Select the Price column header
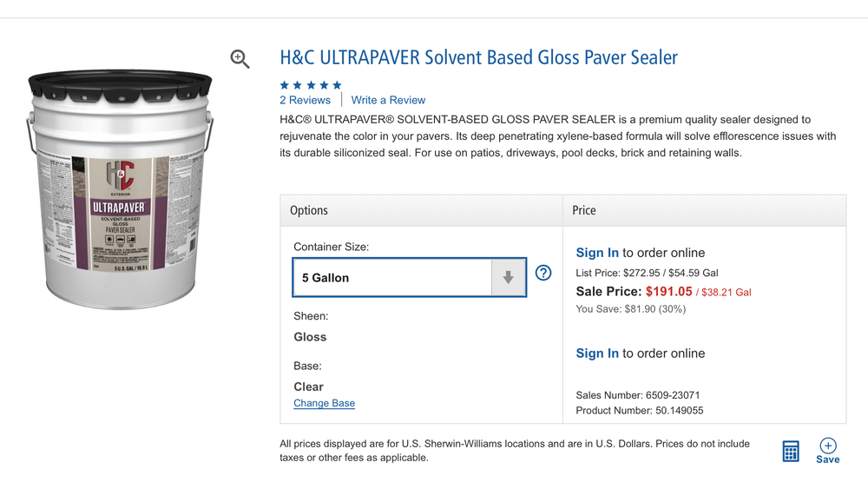The width and height of the screenshot is (868, 502). 584,210
